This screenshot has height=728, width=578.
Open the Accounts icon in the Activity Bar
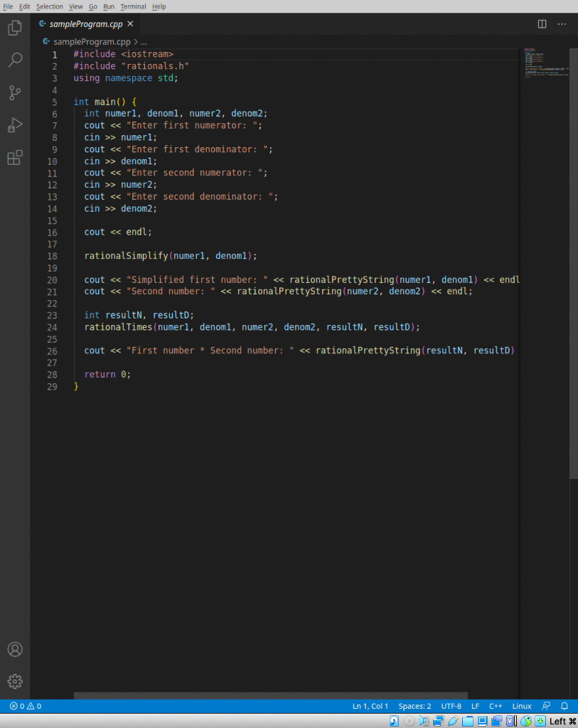click(x=15, y=649)
